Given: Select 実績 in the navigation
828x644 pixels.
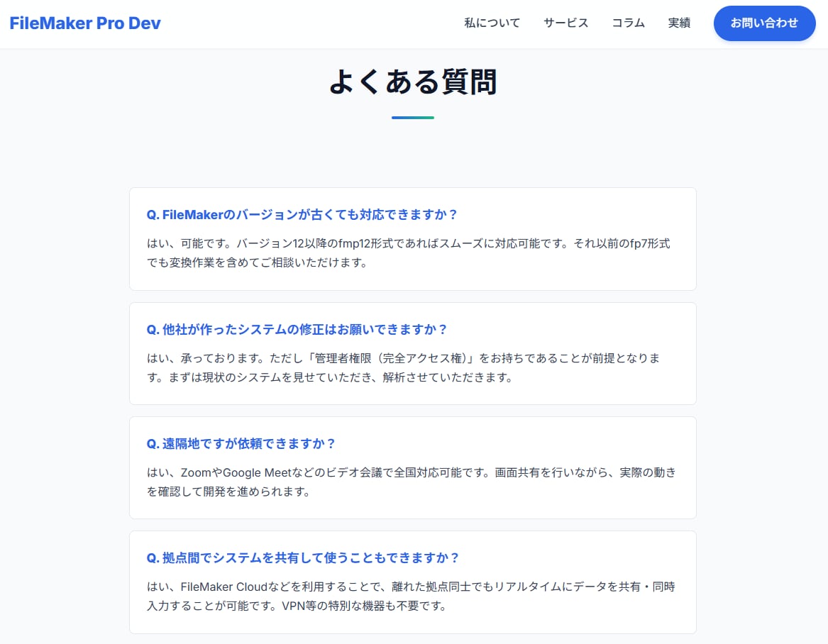Looking at the screenshot, I should (x=678, y=23).
